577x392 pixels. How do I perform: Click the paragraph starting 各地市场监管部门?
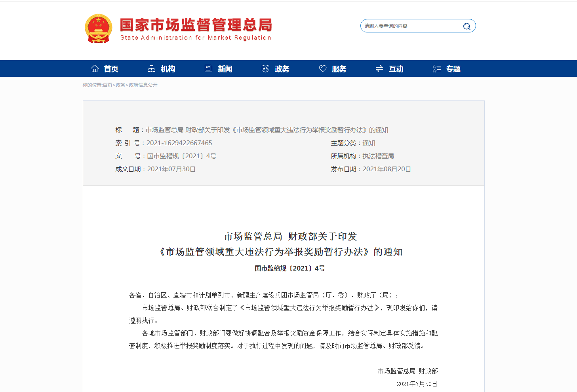click(283, 339)
